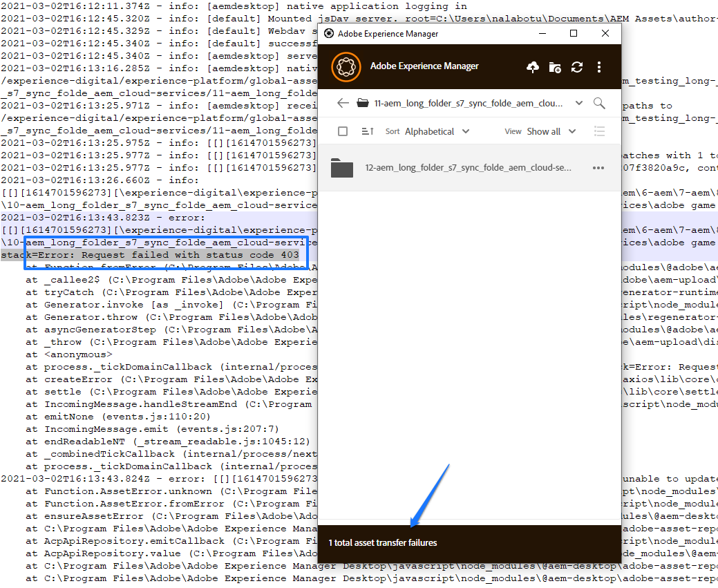Viewport: 718px width, 588px height.
Task: Open the vertical three-dot options menu
Action: pos(599,67)
